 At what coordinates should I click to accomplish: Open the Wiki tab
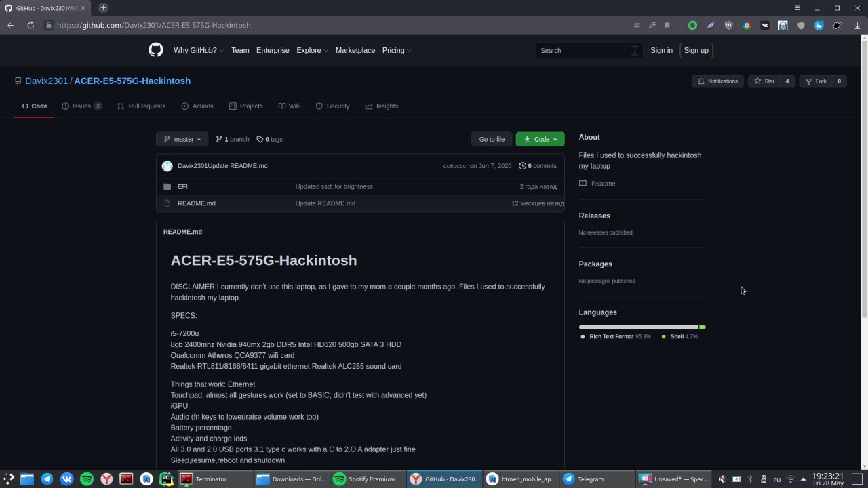pos(290,106)
